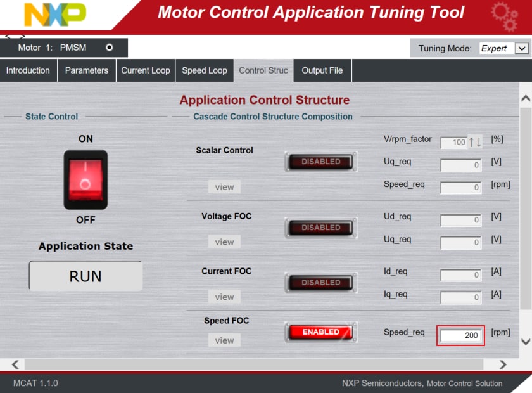Screen dimensions: 532x393
Task: Click the V/rpm_factor stepper arrows
Action: tap(475, 142)
